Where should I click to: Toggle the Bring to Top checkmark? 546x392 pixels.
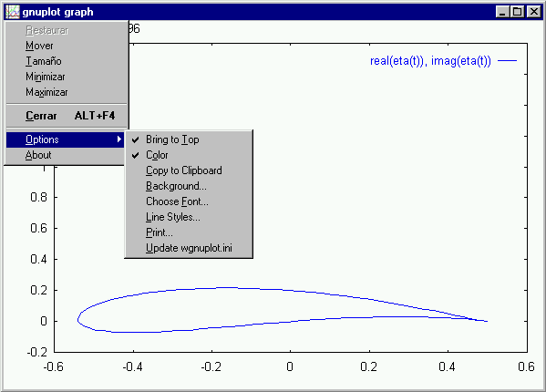pyautogui.click(x=135, y=140)
